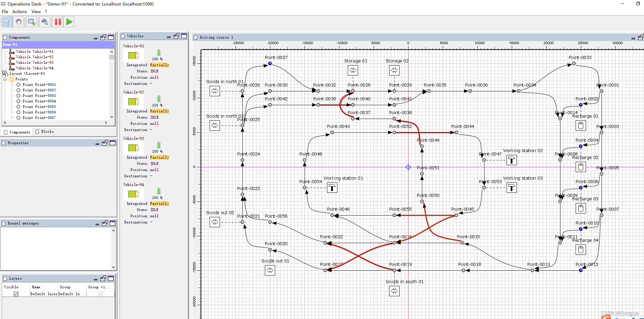Select Recharge 03 station icon
The image size is (644, 319).
click(x=581, y=208)
